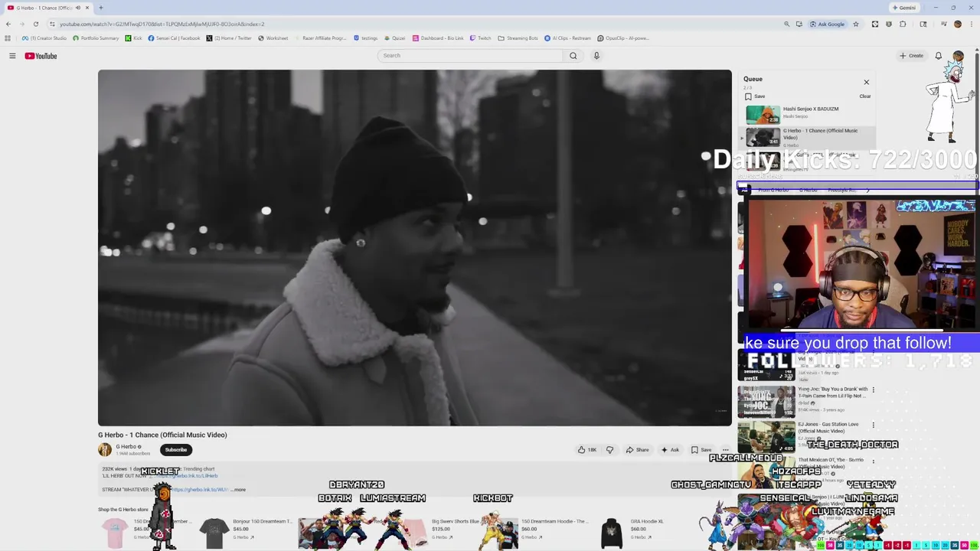Screen dimensions: 980x551
Task: Open the Twitch bookmark
Action: (x=480, y=38)
